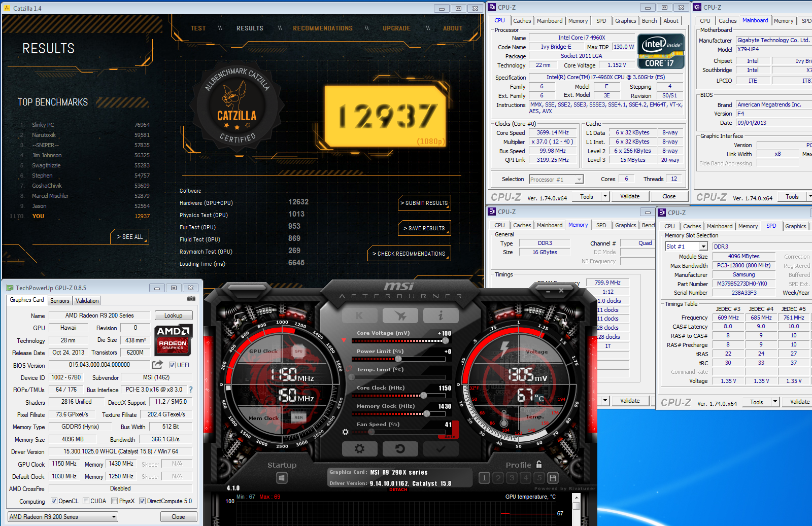
Task: Click the Intel Core i7 logo in CPU-Z
Action: 661,51
